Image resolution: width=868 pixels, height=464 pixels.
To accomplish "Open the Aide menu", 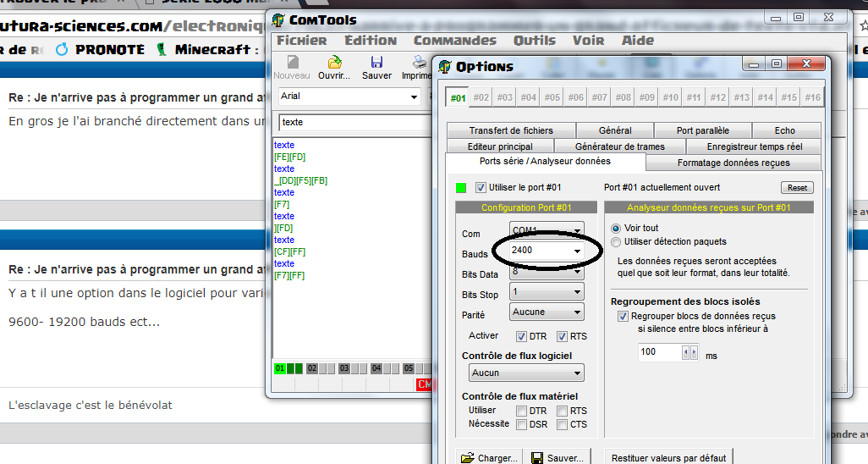I will click(638, 41).
